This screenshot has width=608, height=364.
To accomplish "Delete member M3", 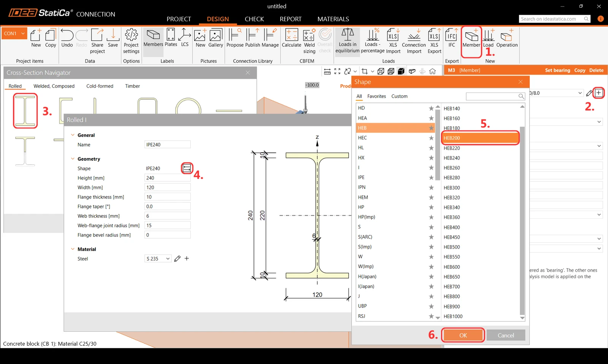I will pos(596,70).
